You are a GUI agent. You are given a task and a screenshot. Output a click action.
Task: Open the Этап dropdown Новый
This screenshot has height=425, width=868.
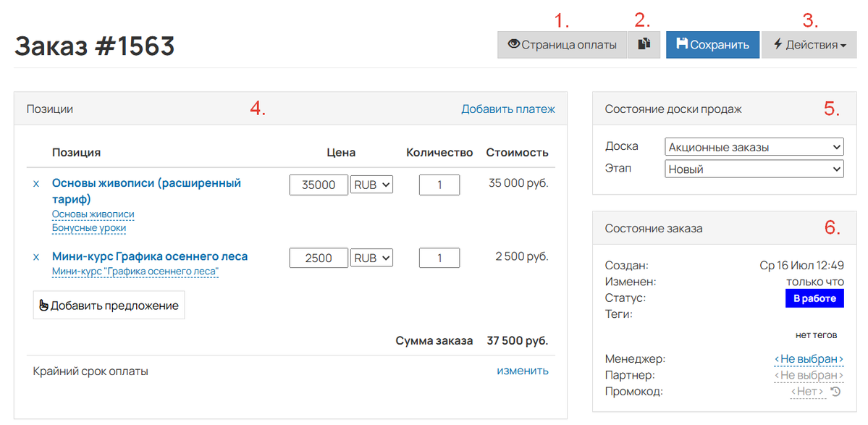[x=754, y=169]
